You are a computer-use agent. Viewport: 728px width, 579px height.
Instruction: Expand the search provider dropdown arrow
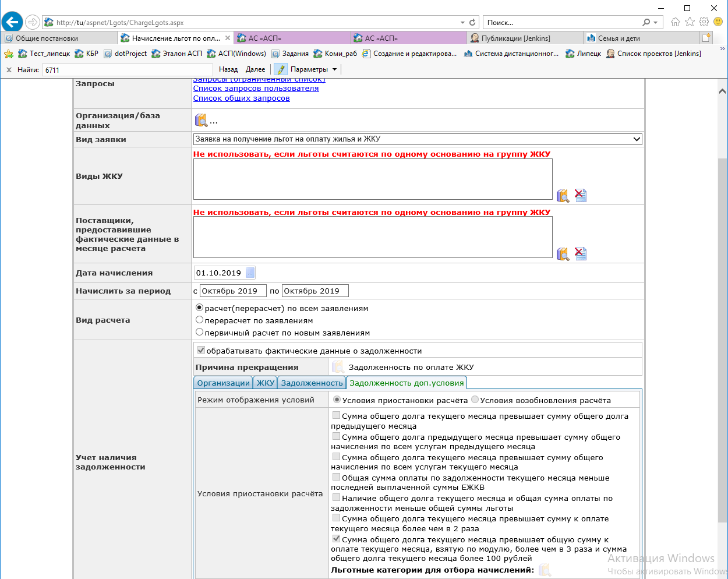click(x=656, y=23)
